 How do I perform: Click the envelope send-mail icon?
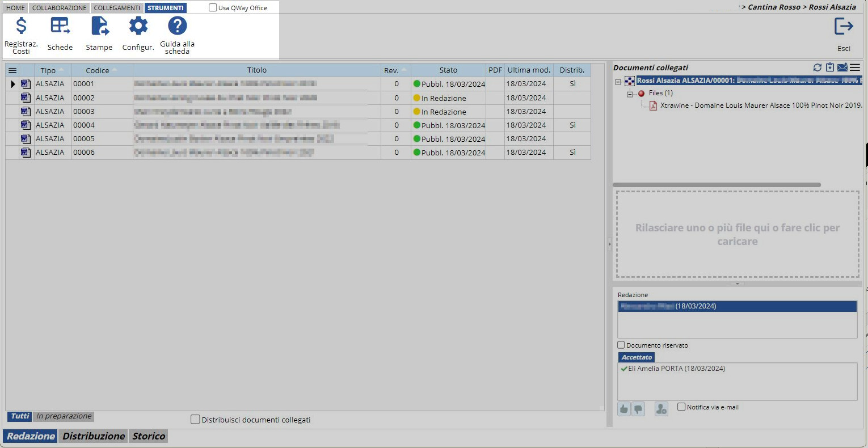point(842,67)
